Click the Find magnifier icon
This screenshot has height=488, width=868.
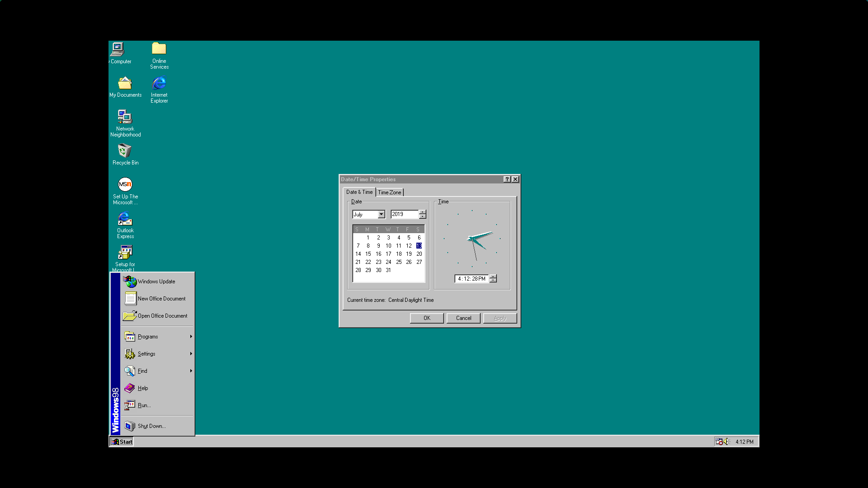click(130, 371)
